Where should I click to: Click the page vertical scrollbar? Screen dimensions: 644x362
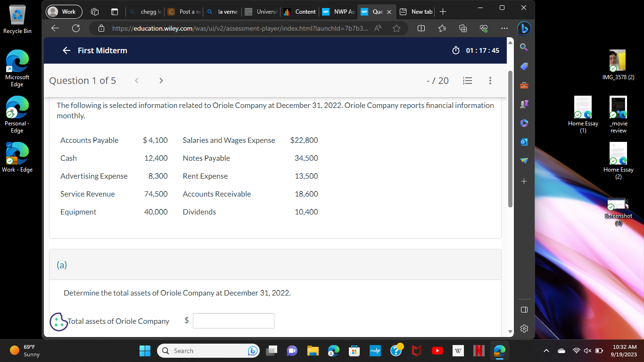point(510,139)
